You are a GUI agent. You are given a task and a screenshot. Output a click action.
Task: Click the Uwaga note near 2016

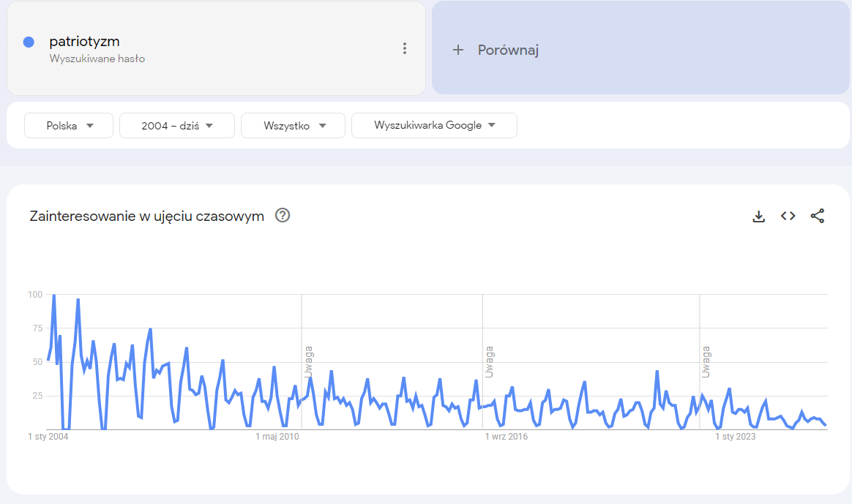(489, 362)
